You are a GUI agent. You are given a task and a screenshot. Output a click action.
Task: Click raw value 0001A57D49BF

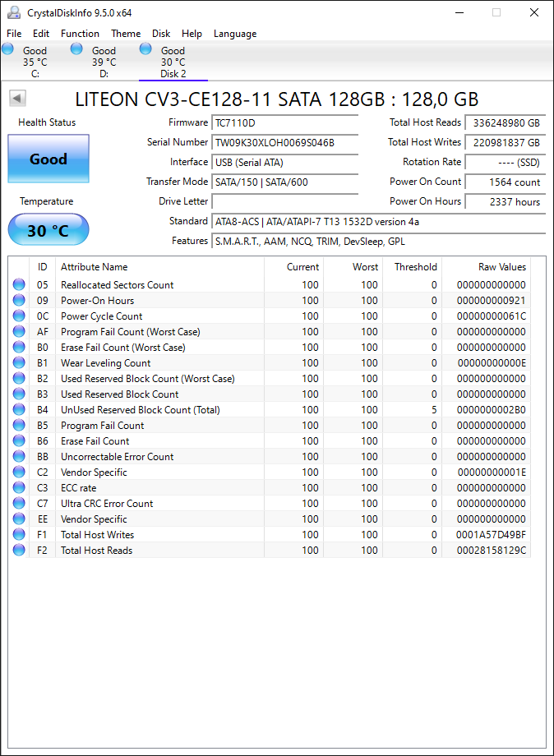pos(491,534)
